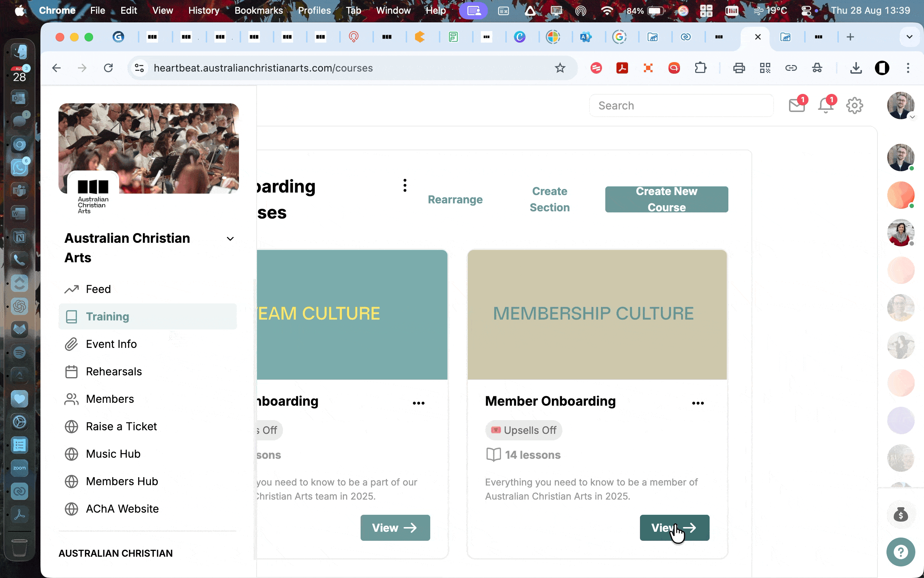
Task: Open the Feed page
Action: pos(147,289)
